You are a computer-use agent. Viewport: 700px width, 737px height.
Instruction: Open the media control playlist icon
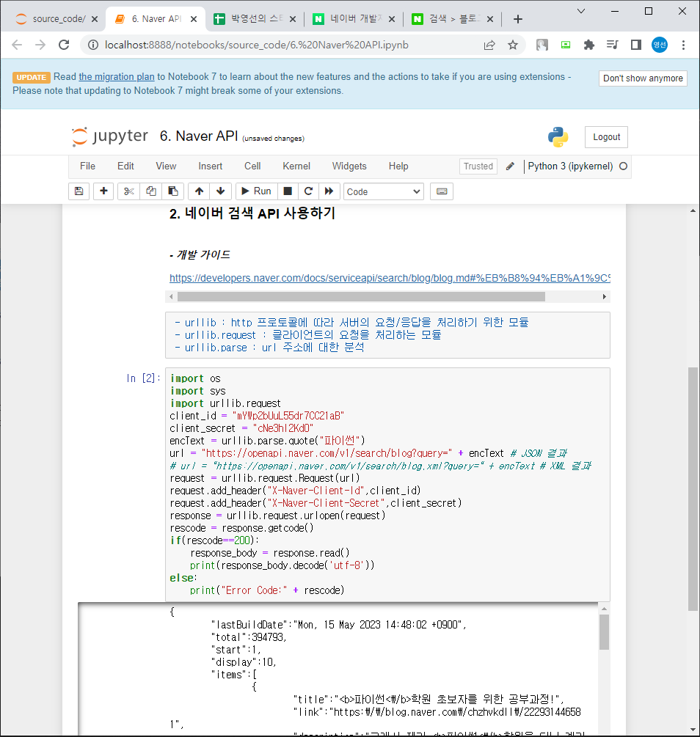(x=612, y=45)
